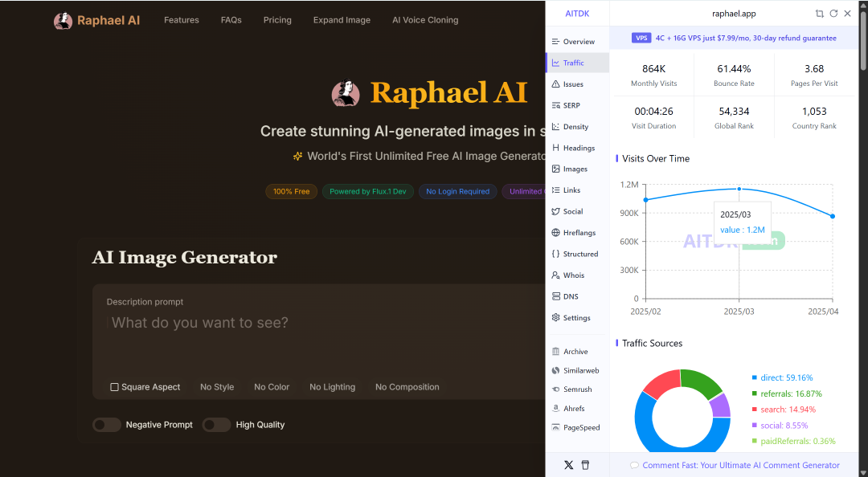Open the Issues warning icon item
Viewport: 868px width, 477px height.
[556, 84]
